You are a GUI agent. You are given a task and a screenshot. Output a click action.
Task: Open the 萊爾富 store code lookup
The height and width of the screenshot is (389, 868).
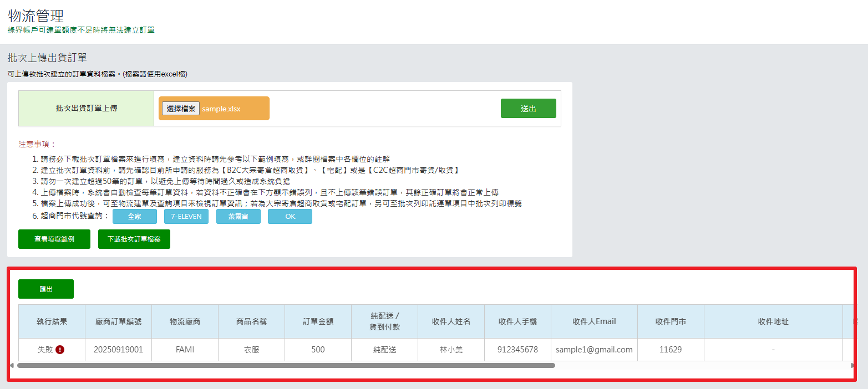[238, 217]
